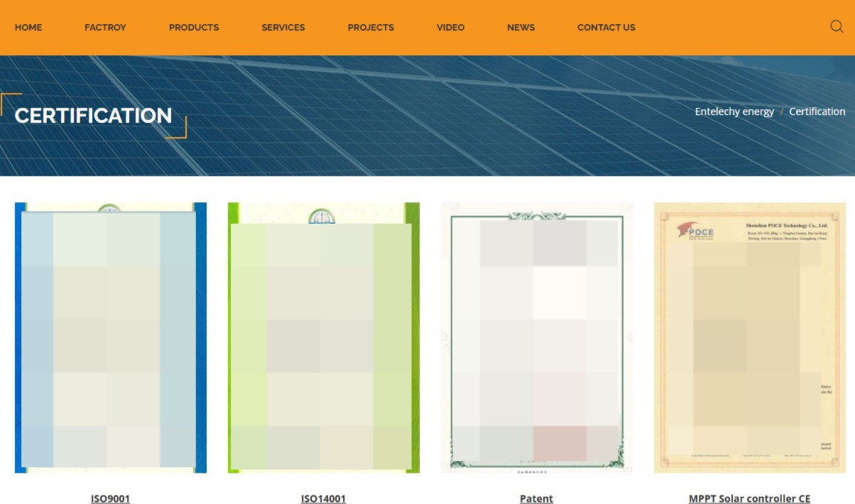The width and height of the screenshot is (855, 504).
Task: Select PRODUCTS in the navigation bar
Action: tap(194, 28)
